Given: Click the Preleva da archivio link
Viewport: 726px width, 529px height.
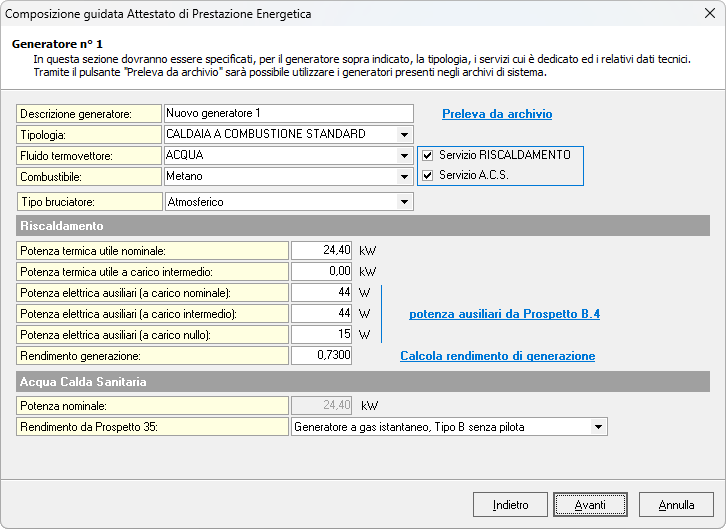Looking at the screenshot, I should click(x=497, y=114).
